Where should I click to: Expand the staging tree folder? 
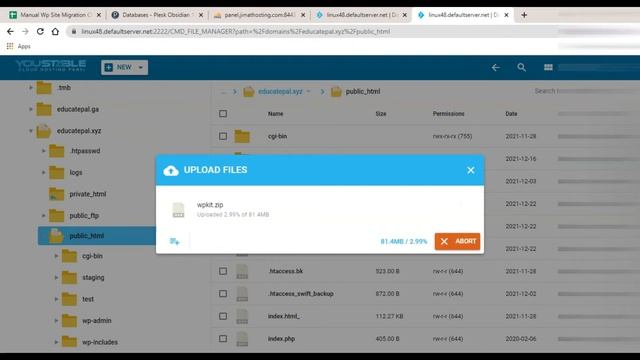[x=56, y=278]
